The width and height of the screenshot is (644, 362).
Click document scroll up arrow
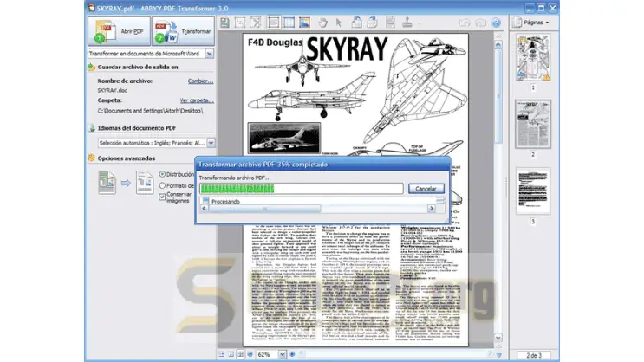(498, 44)
